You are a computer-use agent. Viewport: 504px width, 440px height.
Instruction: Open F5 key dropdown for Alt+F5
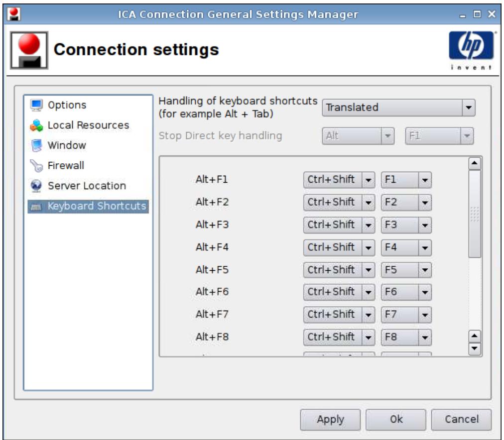[406, 270]
